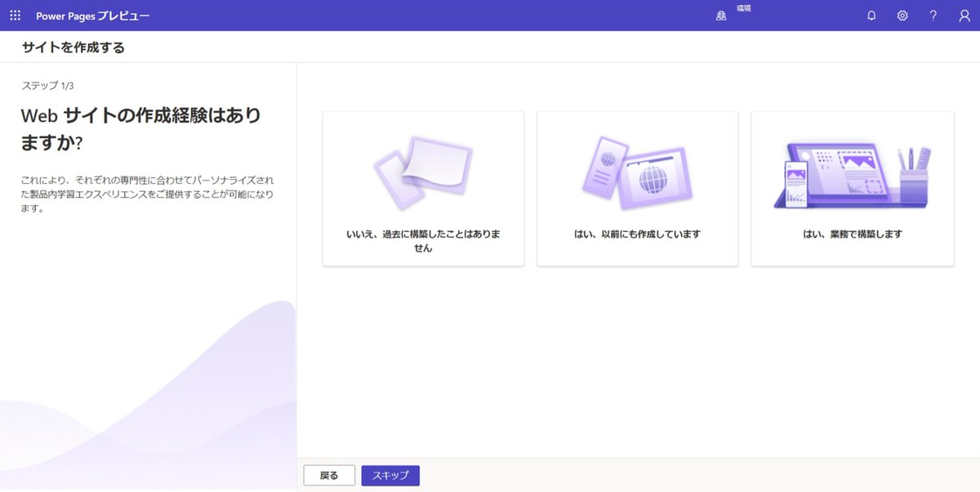Click the personalized learning description text
This screenshot has height=492, width=980.
(x=147, y=194)
